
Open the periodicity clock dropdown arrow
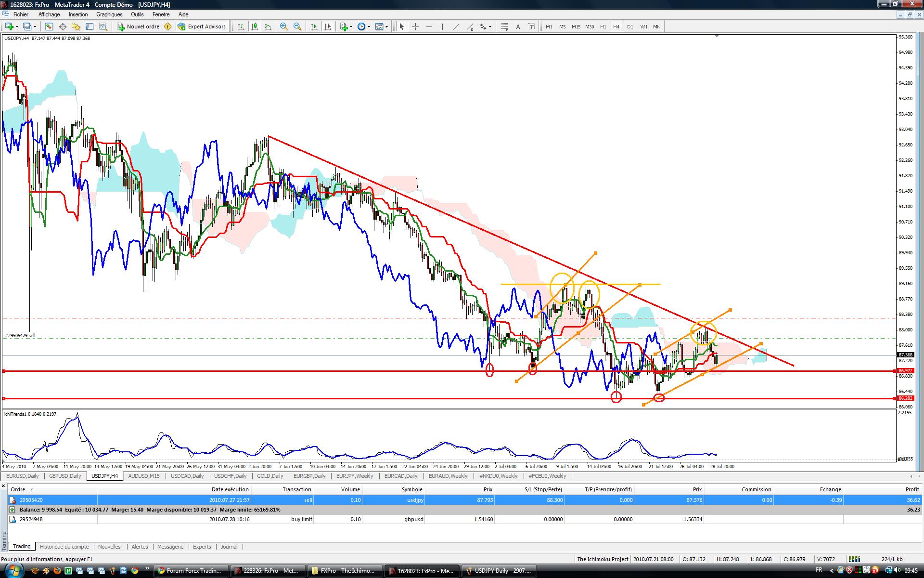369,27
